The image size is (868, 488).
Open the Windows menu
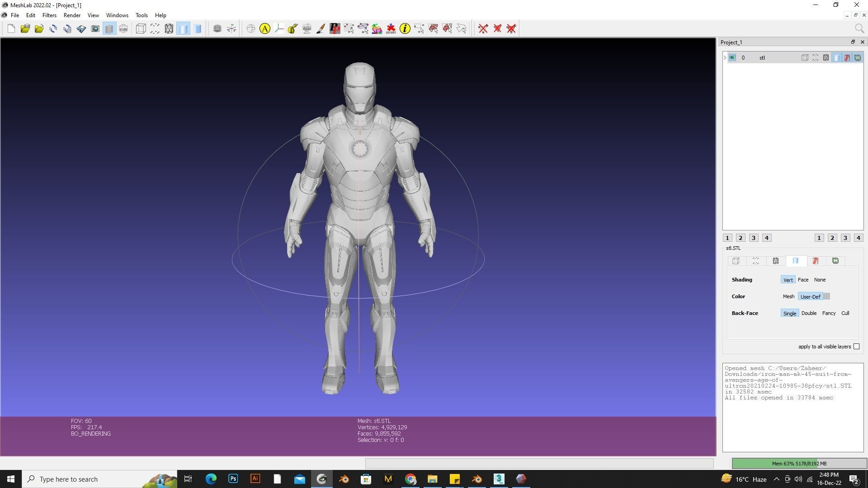point(117,15)
